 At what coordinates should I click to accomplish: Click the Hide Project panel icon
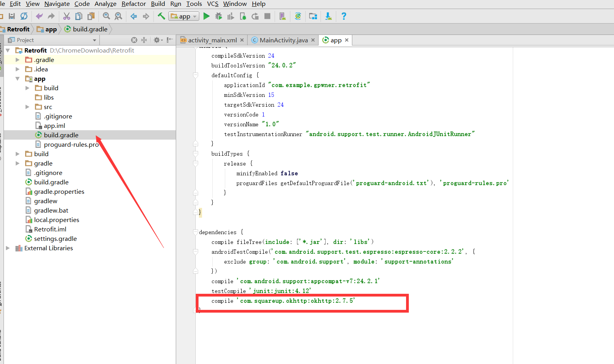click(169, 40)
